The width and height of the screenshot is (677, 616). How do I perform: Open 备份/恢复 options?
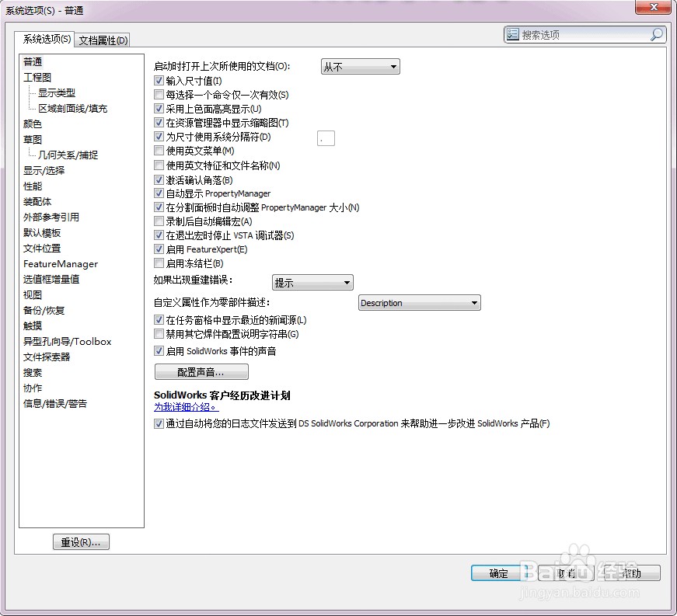(x=44, y=311)
